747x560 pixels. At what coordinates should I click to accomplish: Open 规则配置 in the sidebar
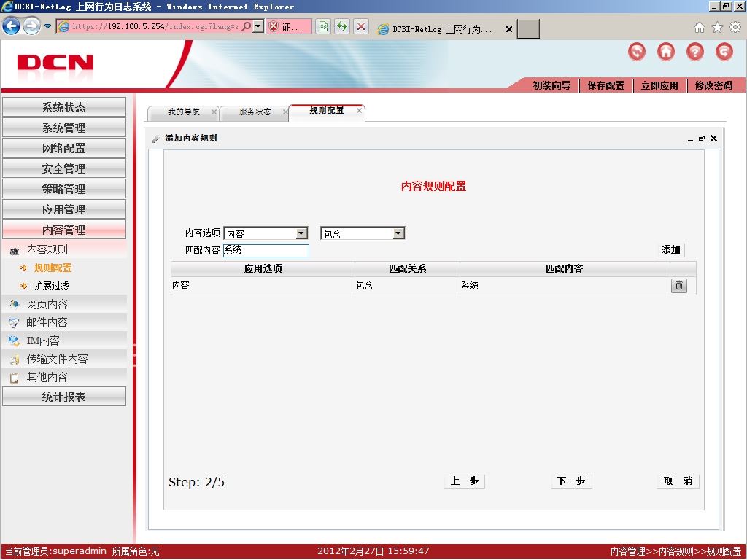53,268
